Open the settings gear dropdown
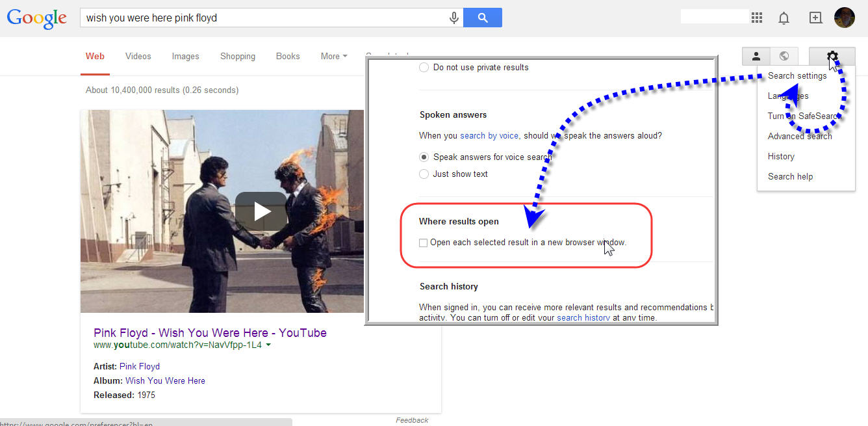868x426 pixels. [832, 57]
